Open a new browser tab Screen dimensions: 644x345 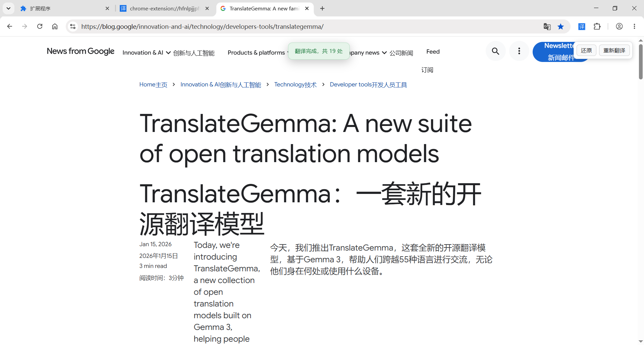(x=322, y=8)
